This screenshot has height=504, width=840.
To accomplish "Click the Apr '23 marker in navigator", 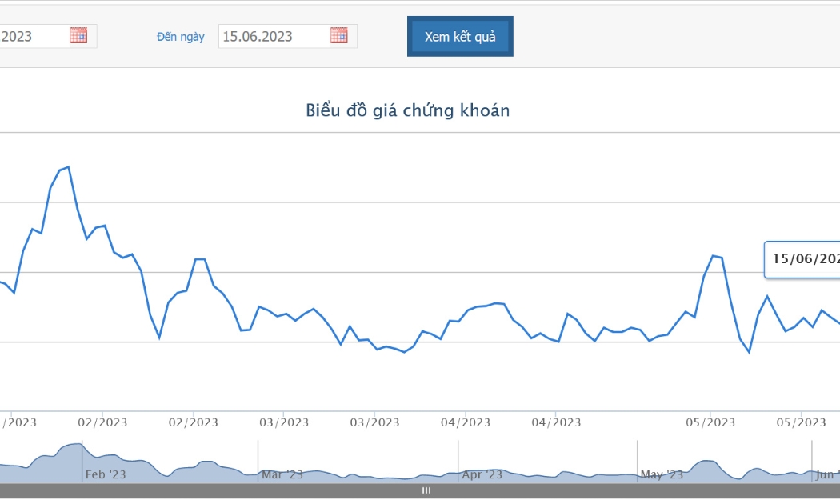I will [x=482, y=474].
